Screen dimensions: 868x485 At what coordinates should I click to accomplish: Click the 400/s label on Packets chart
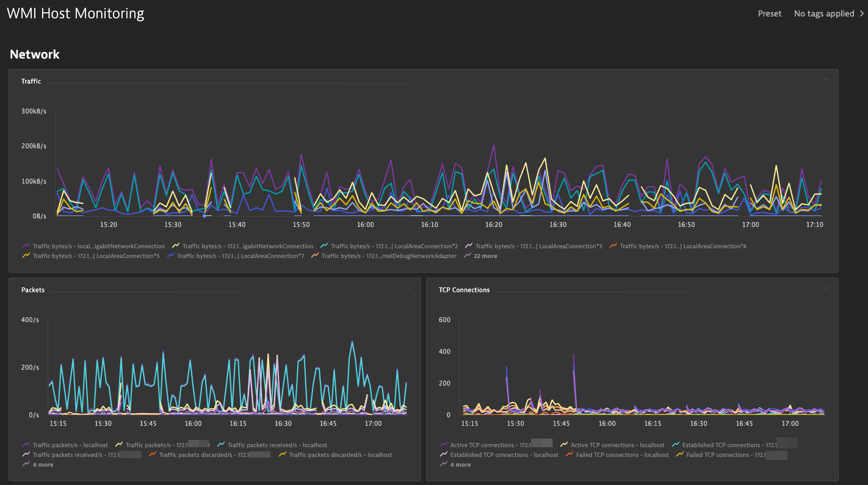(30, 320)
